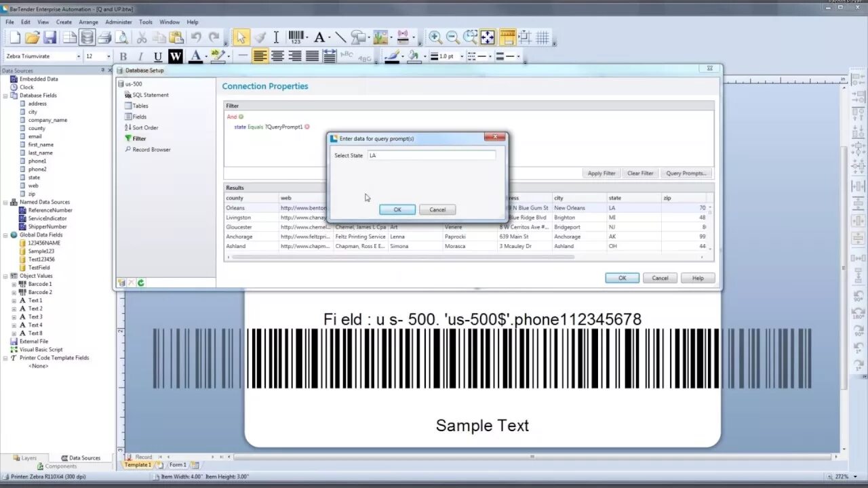Click the Select State input field
Screen dimensions: 868x488
tap(431, 155)
